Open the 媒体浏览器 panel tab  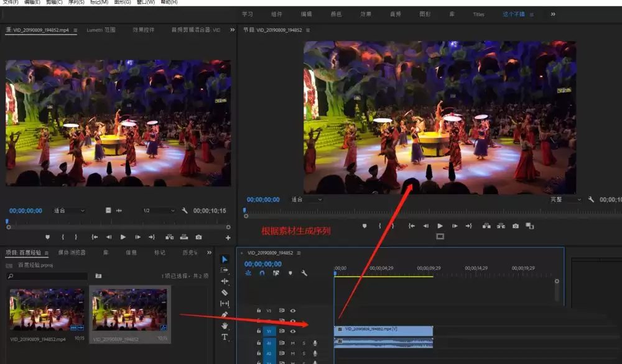point(72,252)
